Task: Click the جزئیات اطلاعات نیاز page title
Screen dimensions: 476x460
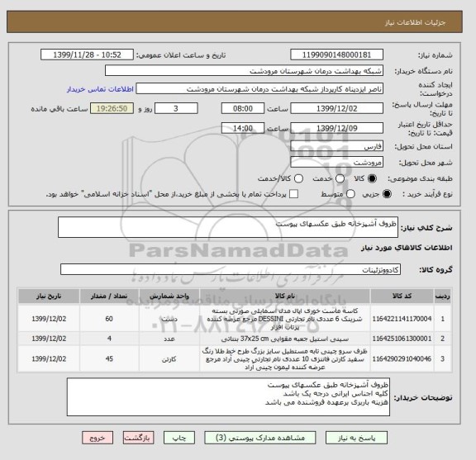Action: (415, 23)
